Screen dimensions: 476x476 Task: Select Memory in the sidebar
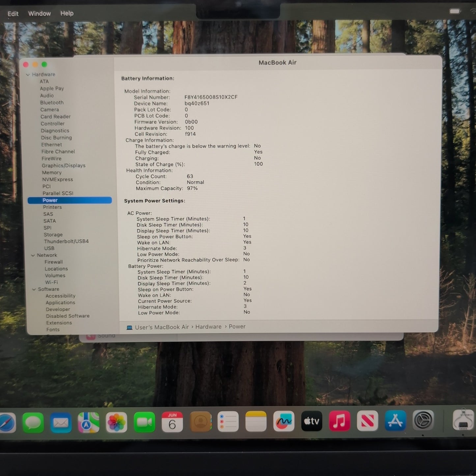coord(52,173)
